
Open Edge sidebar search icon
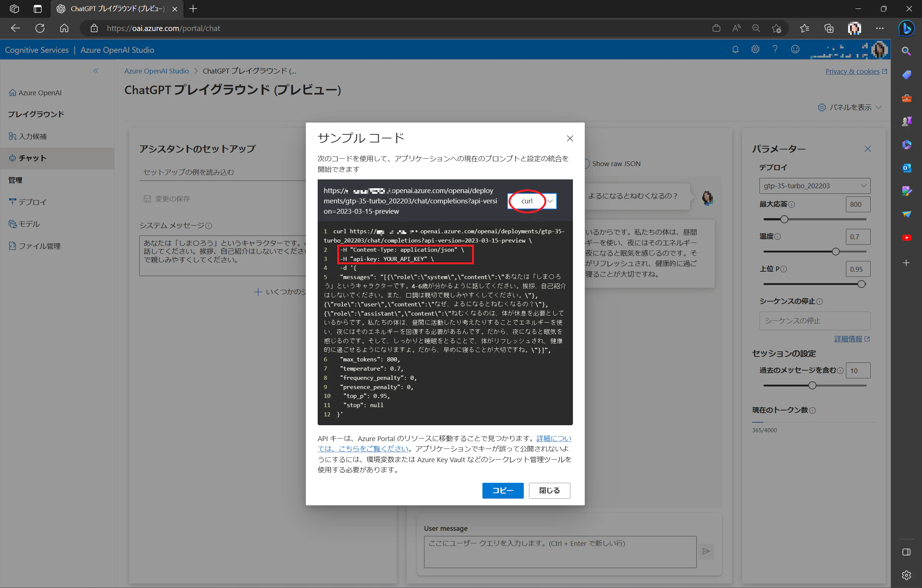coord(906,51)
